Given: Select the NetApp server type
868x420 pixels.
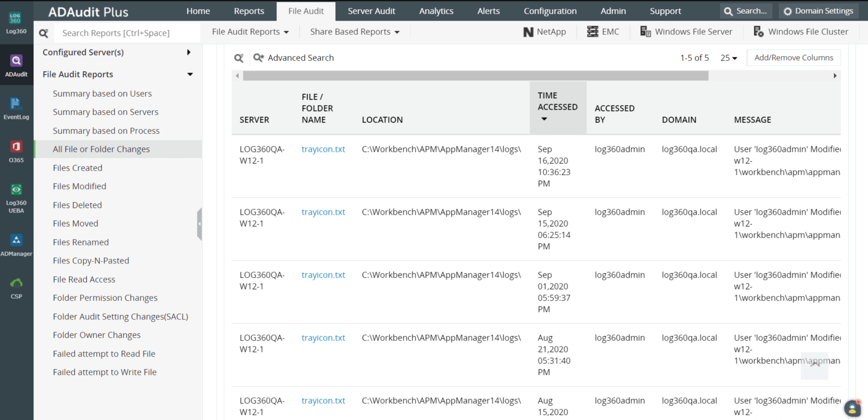Looking at the screenshot, I should point(544,32).
